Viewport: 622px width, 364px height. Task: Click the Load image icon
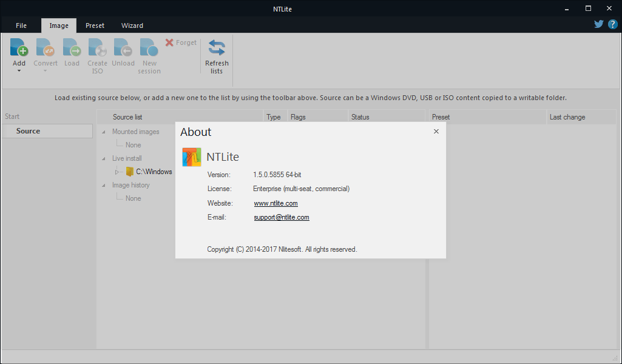(72, 48)
